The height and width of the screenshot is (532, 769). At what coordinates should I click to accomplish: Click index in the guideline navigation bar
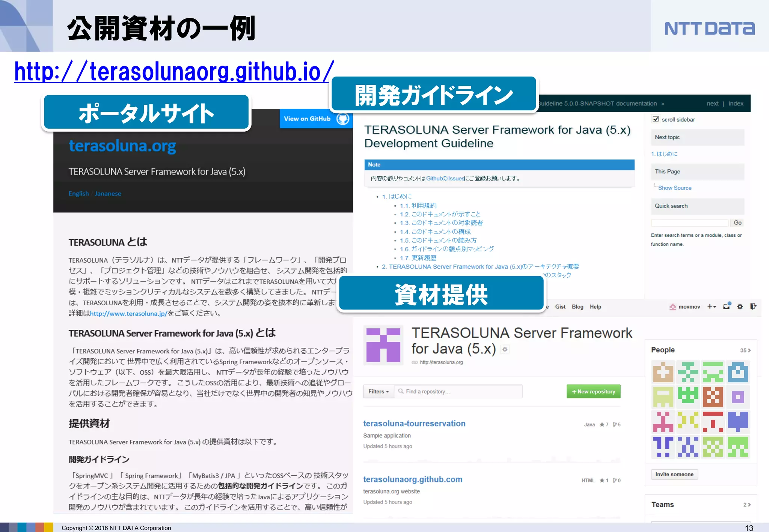click(x=736, y=104)
